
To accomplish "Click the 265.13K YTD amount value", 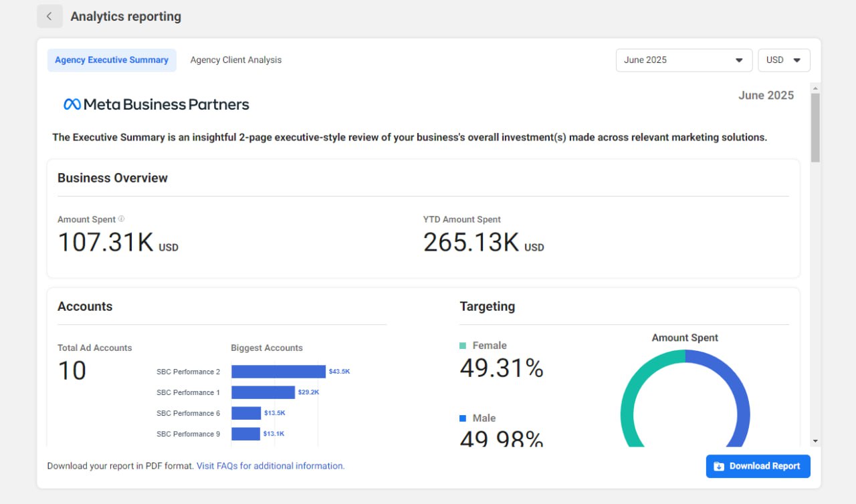I will point(471,242).
